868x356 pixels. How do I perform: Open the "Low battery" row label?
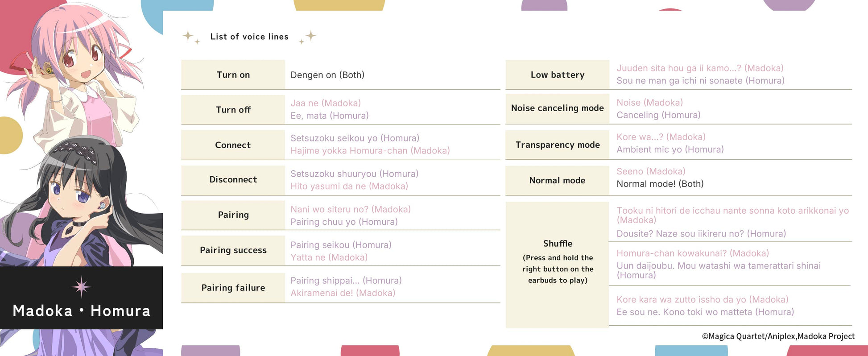[557, 75]
